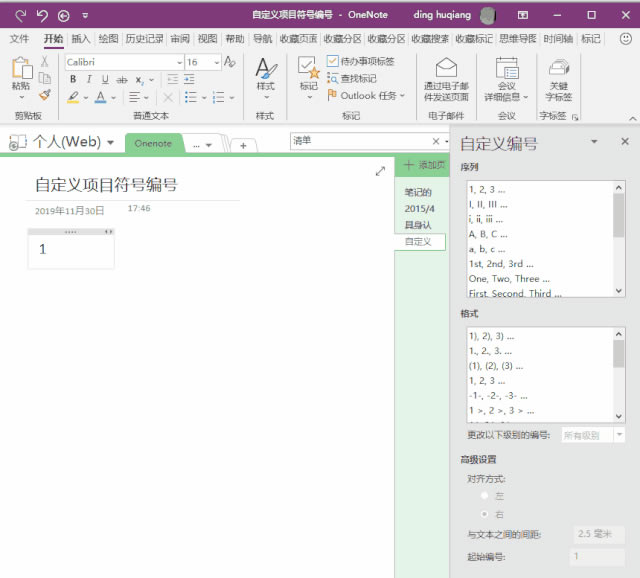
Task: Click the delete X icon in ribbon
Action: point(168,97)
